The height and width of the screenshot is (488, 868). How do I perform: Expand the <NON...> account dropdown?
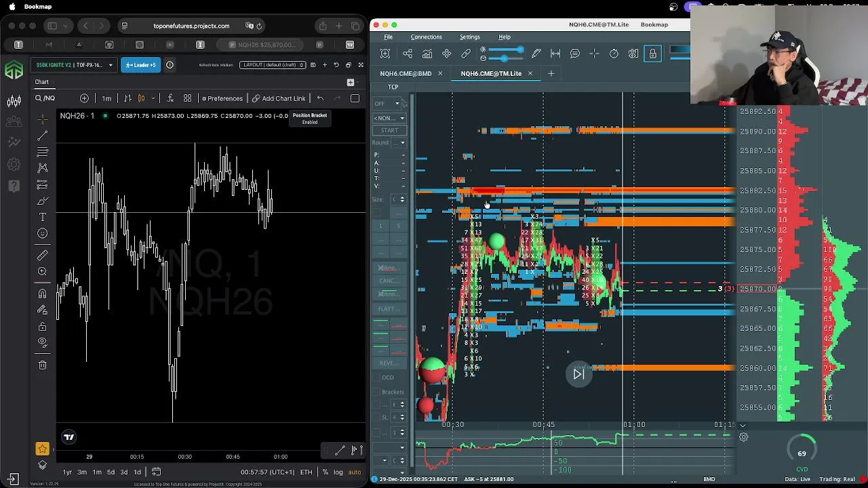click(389, 118)
